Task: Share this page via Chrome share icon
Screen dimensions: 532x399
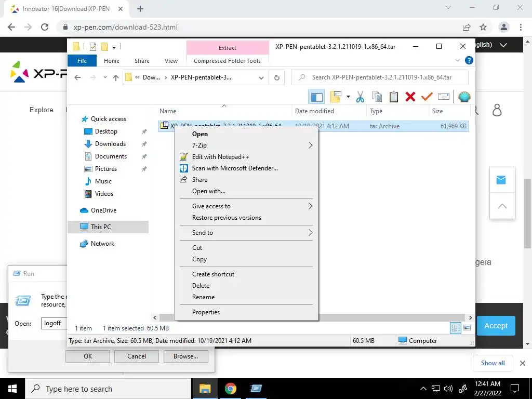Action: [x=467, y=27]
